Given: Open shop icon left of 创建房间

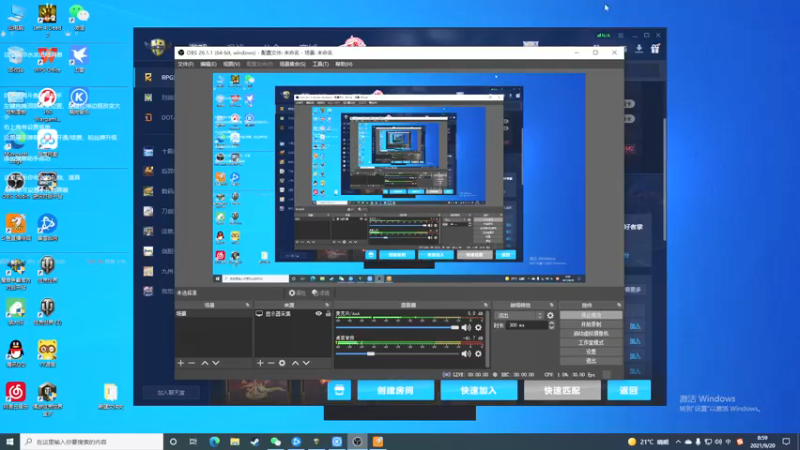Looking at the screenshot, I should [x=339, y=390].
